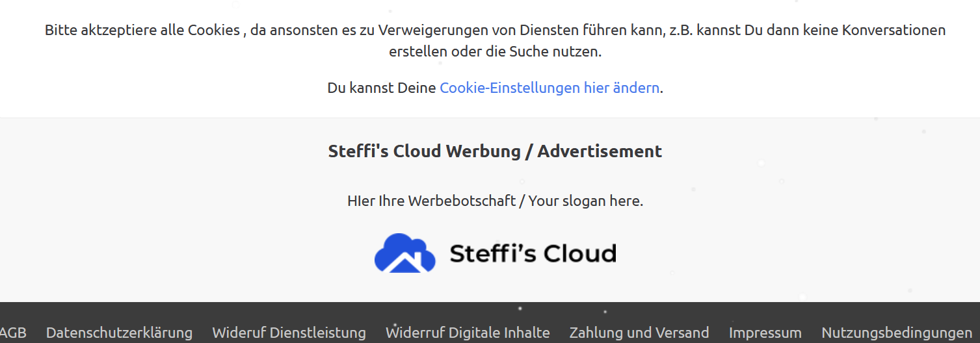Click the Steffi's Cloud logo wordmark

coord(533,253)
